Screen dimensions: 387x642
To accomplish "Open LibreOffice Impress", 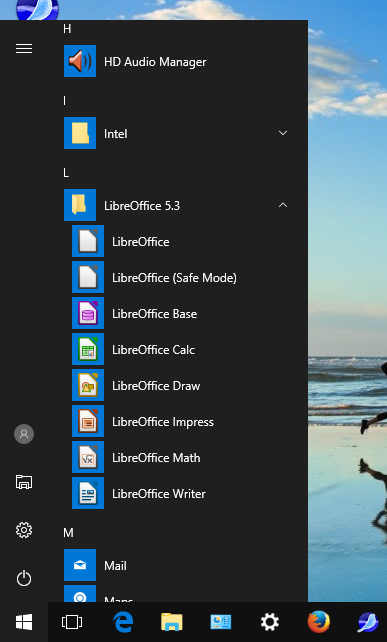I will click(x=180, y=421).
